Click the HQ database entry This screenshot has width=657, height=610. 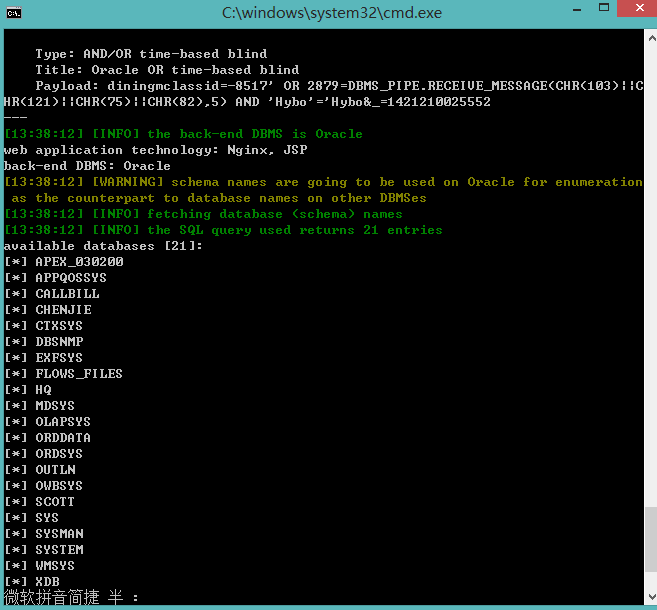pos(28,390)
